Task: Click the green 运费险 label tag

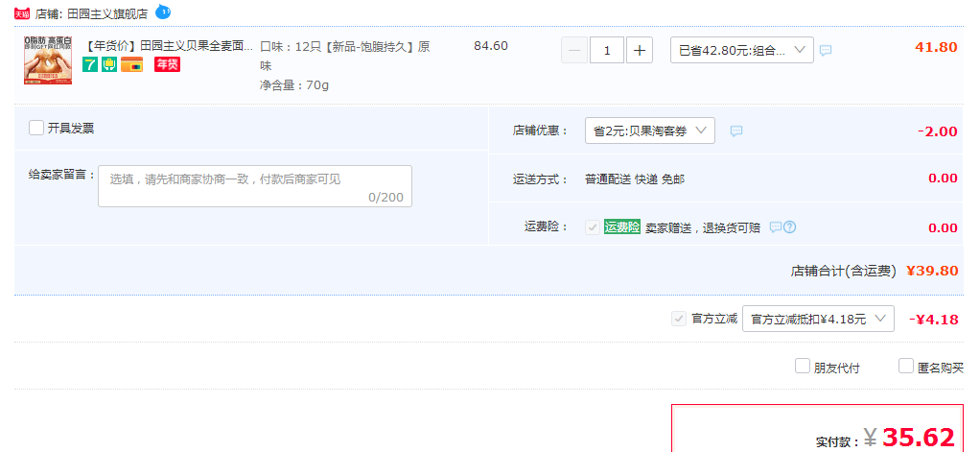Action: tap(622, 226)
